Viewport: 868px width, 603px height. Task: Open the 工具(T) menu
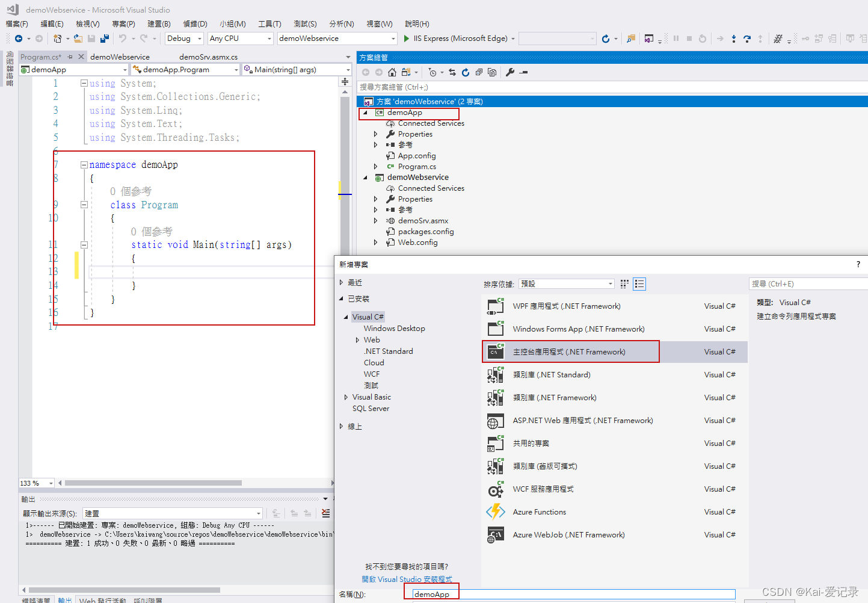(269, 24)
